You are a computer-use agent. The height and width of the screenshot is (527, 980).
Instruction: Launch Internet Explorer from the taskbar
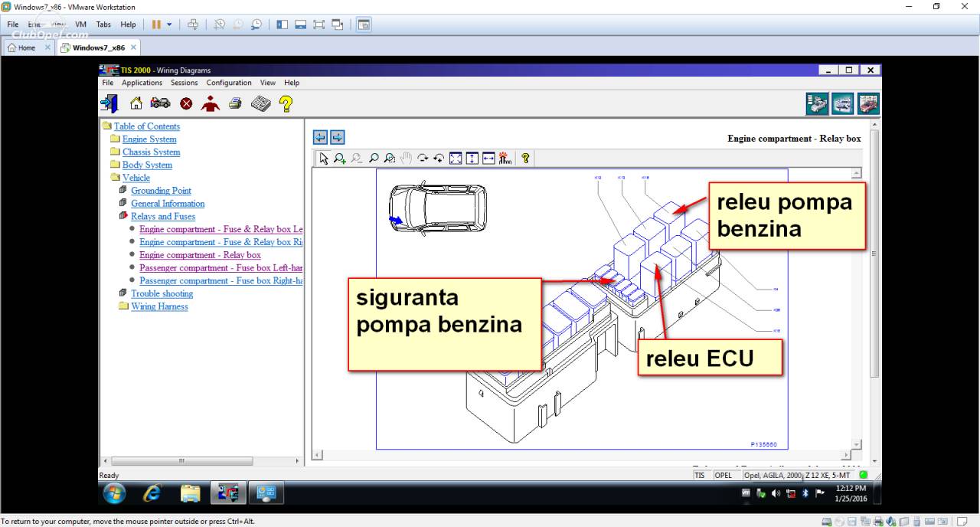[152, 493]
